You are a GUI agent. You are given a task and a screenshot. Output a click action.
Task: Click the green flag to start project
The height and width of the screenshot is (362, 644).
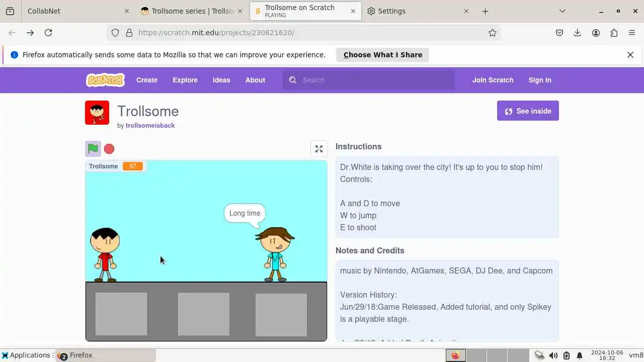pos(93,149)
